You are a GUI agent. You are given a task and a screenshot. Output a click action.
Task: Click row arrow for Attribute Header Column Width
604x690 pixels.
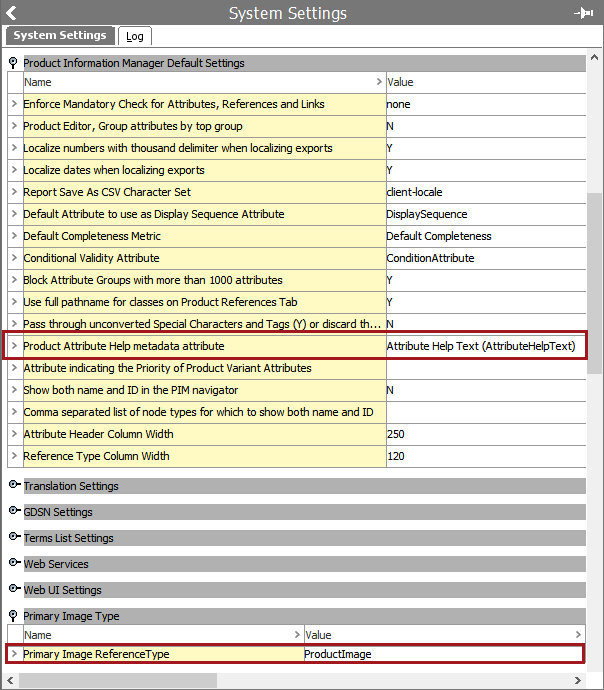coord(15,434)
